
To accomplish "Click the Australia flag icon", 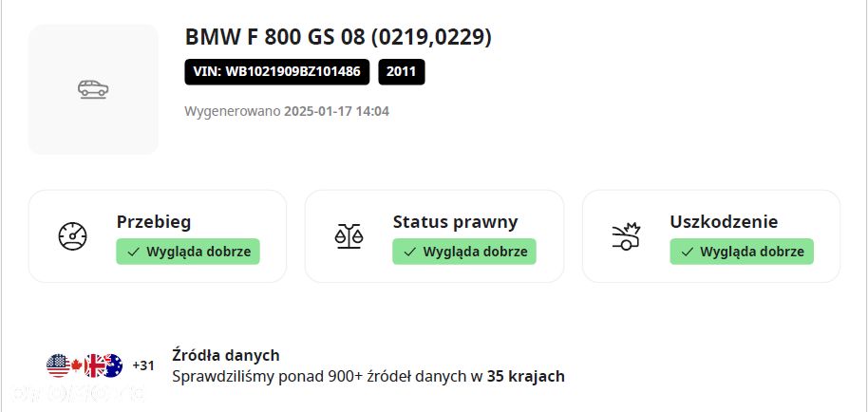I will pos(113,365).
